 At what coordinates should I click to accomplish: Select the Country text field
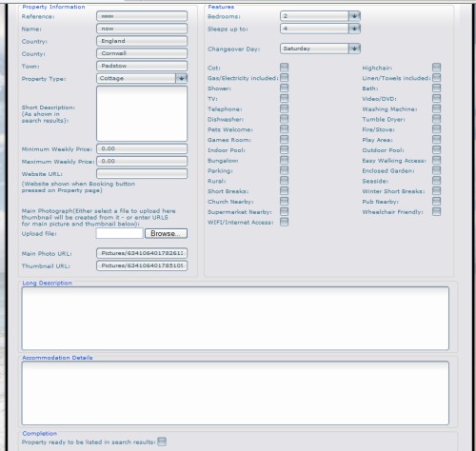click(142, 41)
